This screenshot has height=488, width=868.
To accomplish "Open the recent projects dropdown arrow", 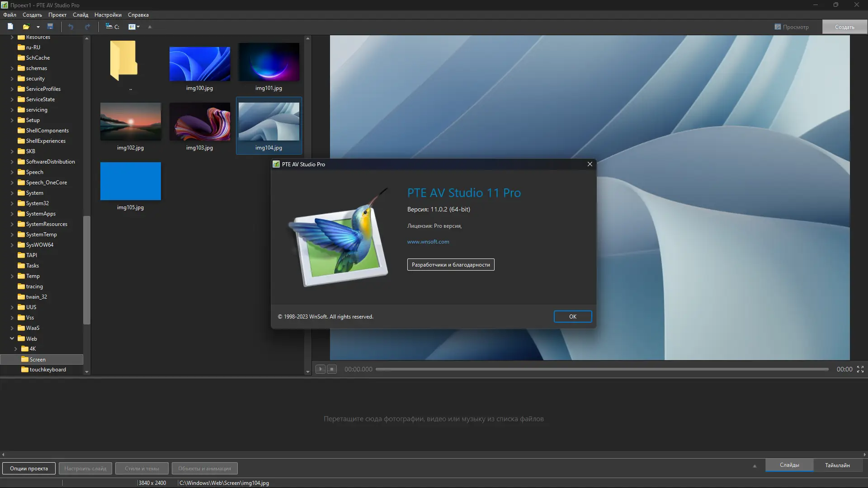I will pyautogui.click(x=38, y=27).
